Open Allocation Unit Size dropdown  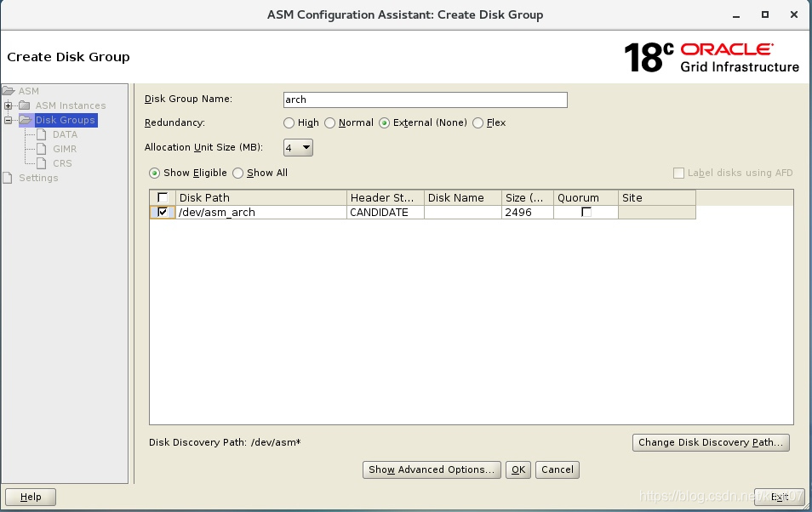298,147
